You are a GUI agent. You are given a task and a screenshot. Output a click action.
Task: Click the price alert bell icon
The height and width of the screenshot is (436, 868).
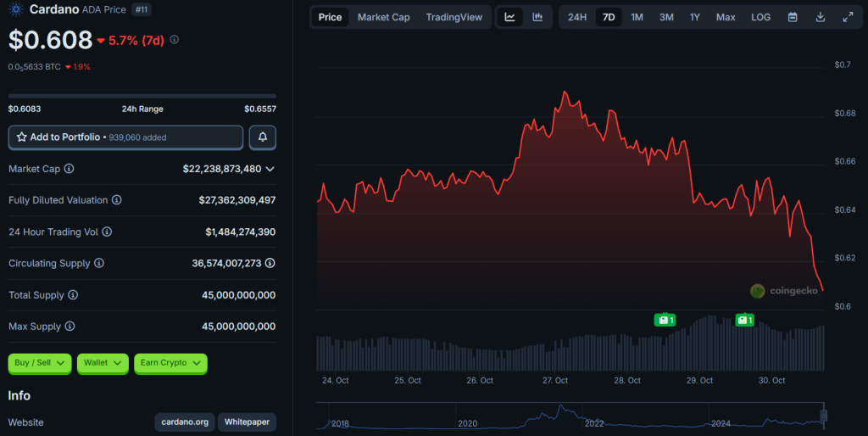click(x=263, y=137)
